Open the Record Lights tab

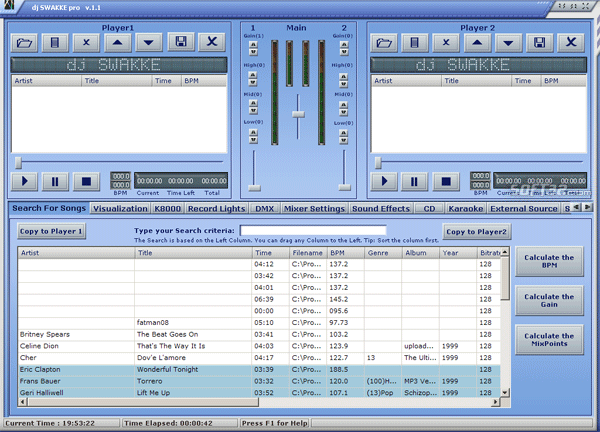click(x=217, y=209)
